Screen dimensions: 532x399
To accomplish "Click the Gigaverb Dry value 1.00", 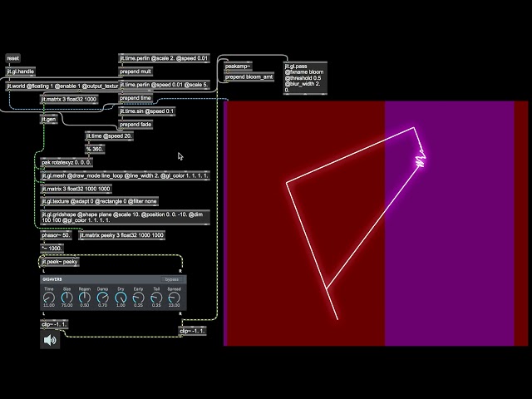I will tap(121, 305).
